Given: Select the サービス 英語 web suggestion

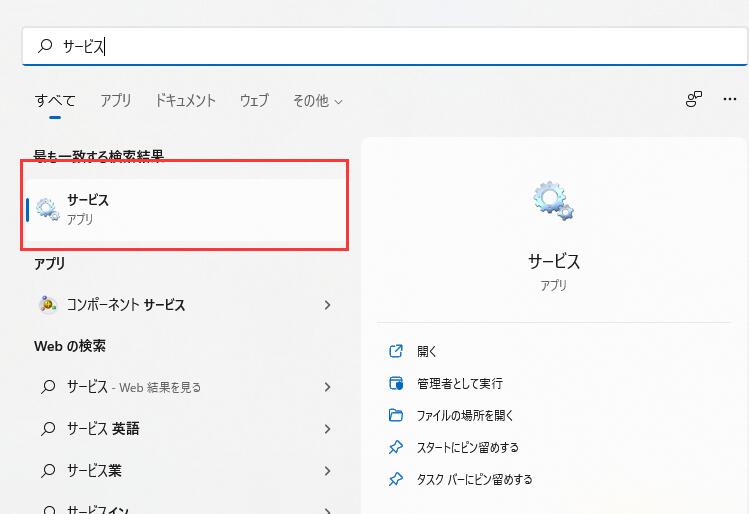Looking at the screenshot, I should point(185,428).
